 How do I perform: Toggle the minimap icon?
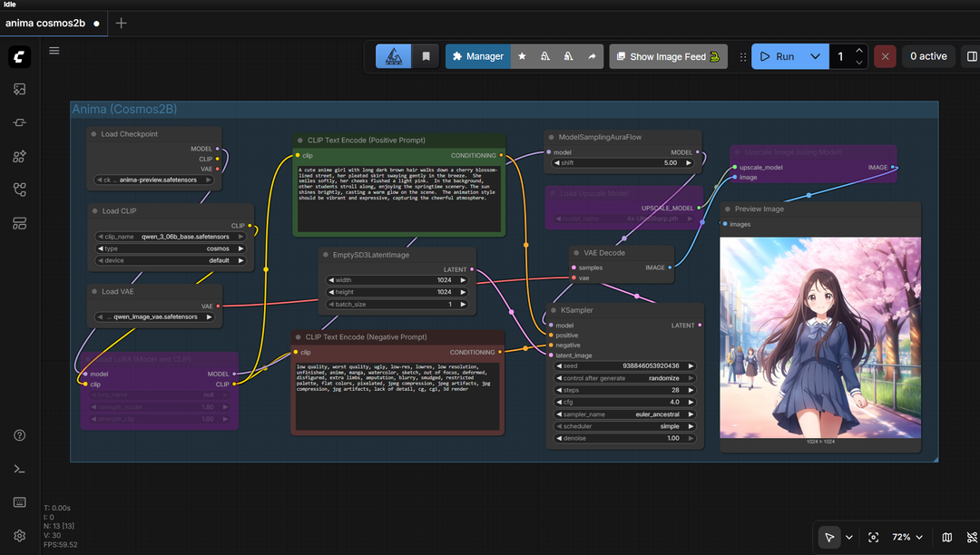click(x=946, y=537)
